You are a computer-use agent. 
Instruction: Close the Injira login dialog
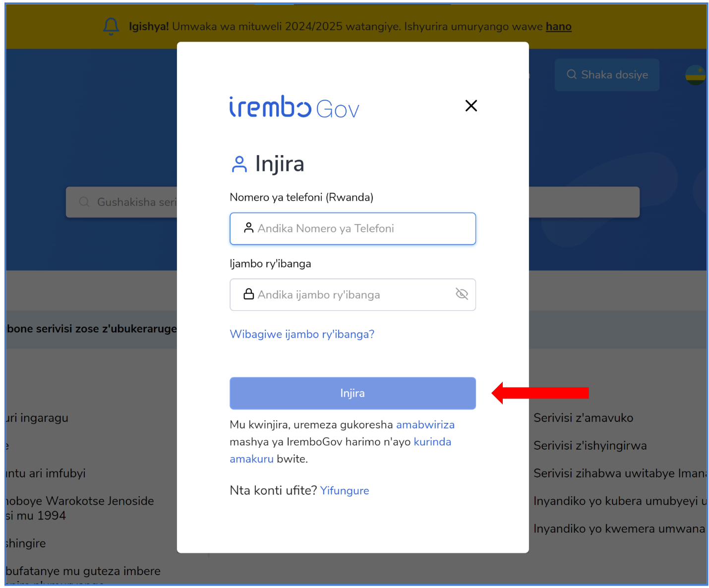[471, 106]
